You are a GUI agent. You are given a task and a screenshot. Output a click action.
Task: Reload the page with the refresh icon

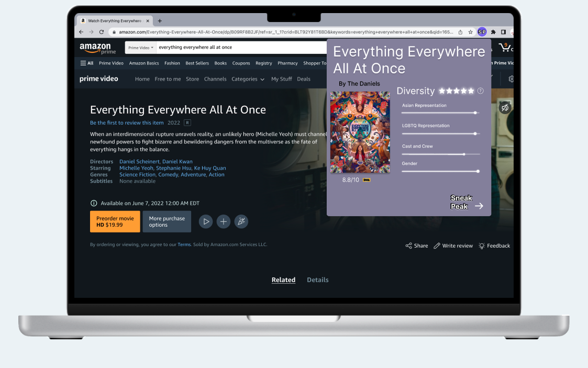point(101,32)
